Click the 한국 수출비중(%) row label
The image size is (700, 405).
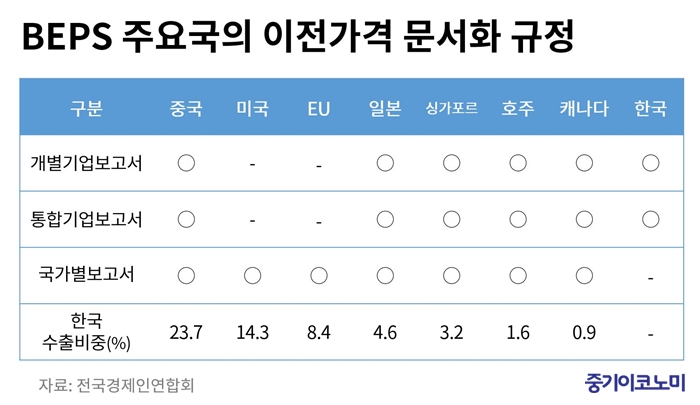(87, 332)
